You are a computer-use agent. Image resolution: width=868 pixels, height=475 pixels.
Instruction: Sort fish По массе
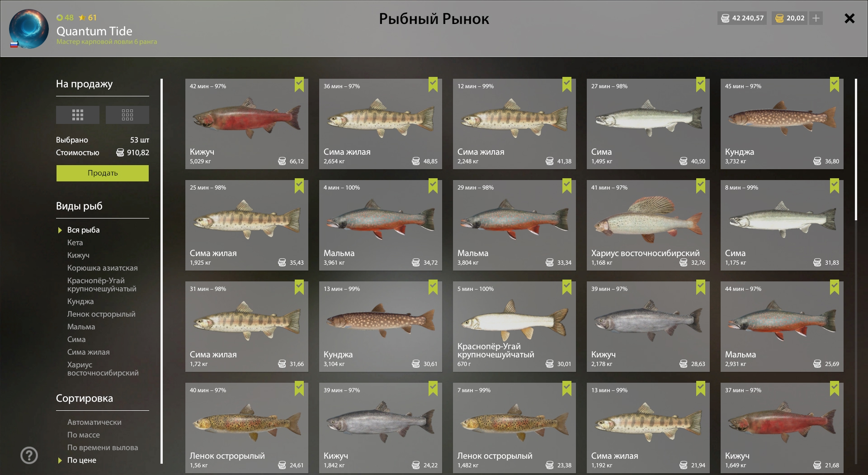(x=84, y=435)
